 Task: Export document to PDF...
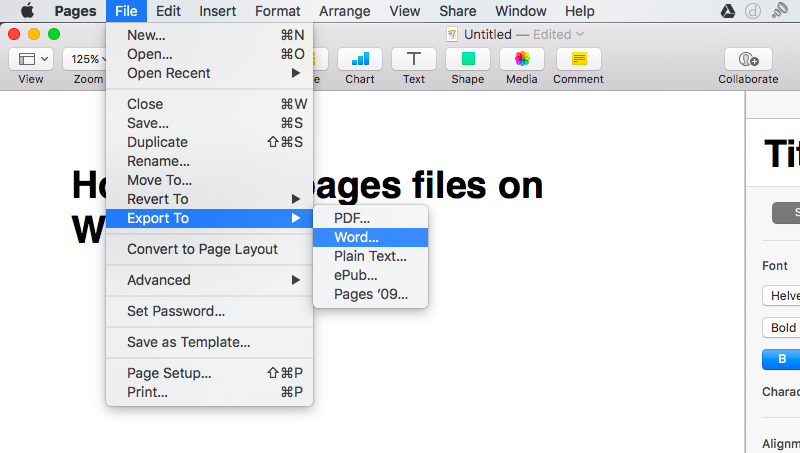[x=370, y=218]
